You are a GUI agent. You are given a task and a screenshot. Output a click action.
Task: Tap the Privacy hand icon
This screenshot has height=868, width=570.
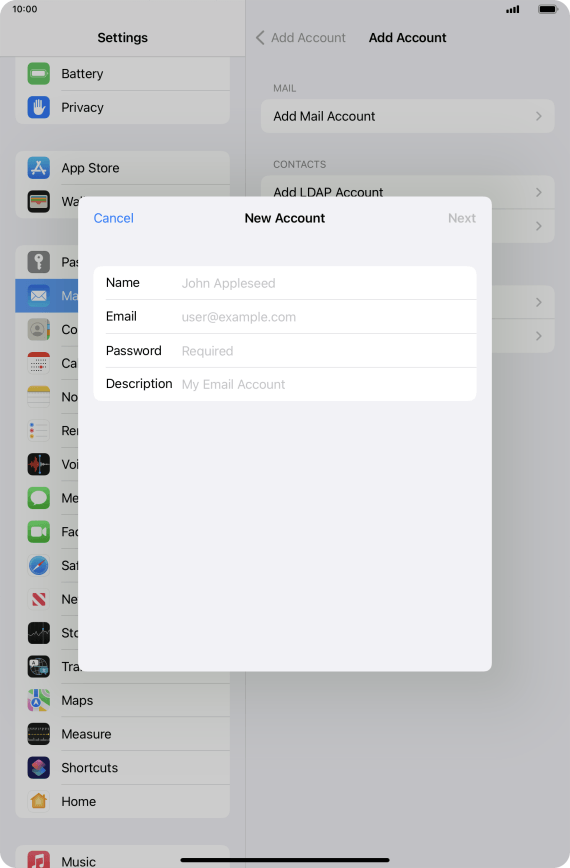click(39, 107)
